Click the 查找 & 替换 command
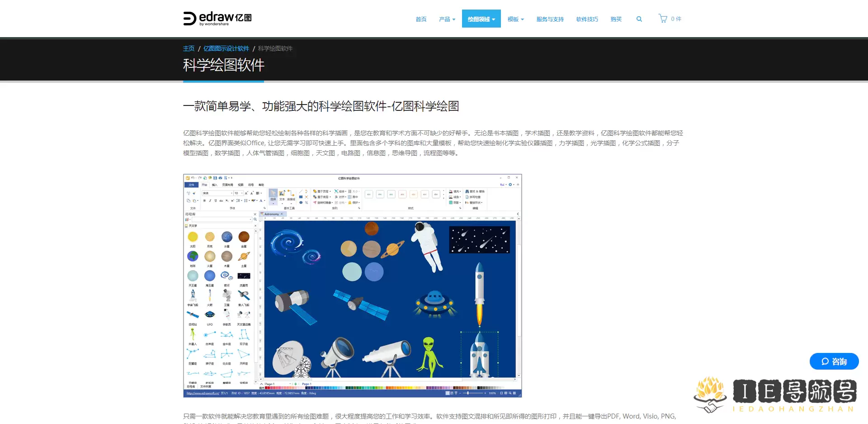Viewport: 868px width, 424px height. pyautogui.click(x=475, y=191)
